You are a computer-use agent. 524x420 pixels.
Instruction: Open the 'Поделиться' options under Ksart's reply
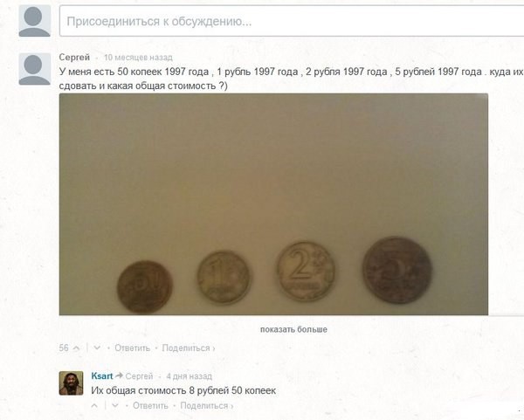[x=206, y=406]
